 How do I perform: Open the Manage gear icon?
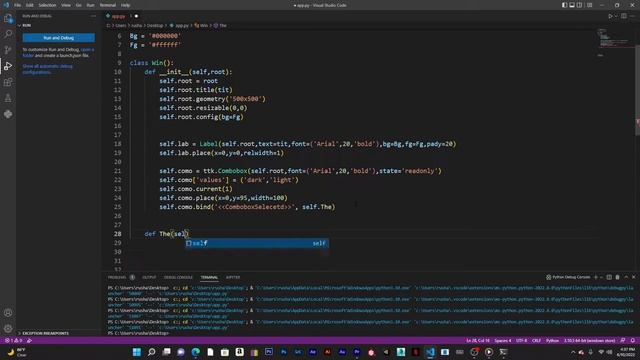8,329
